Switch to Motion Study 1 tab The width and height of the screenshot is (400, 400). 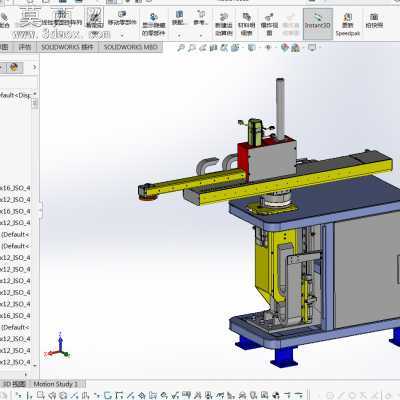[56, 384]
